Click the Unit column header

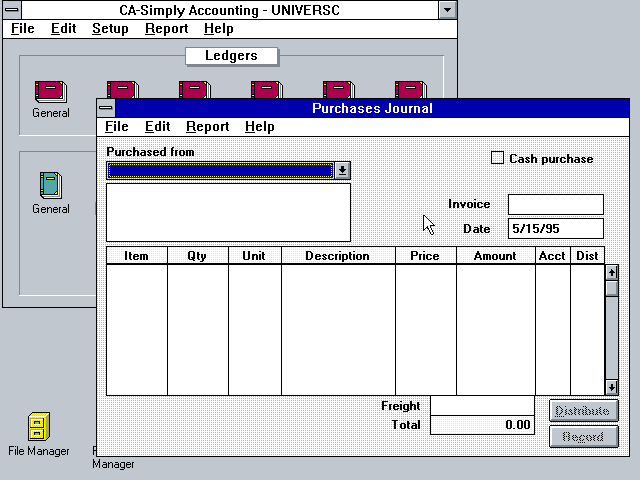coord(255,256)
